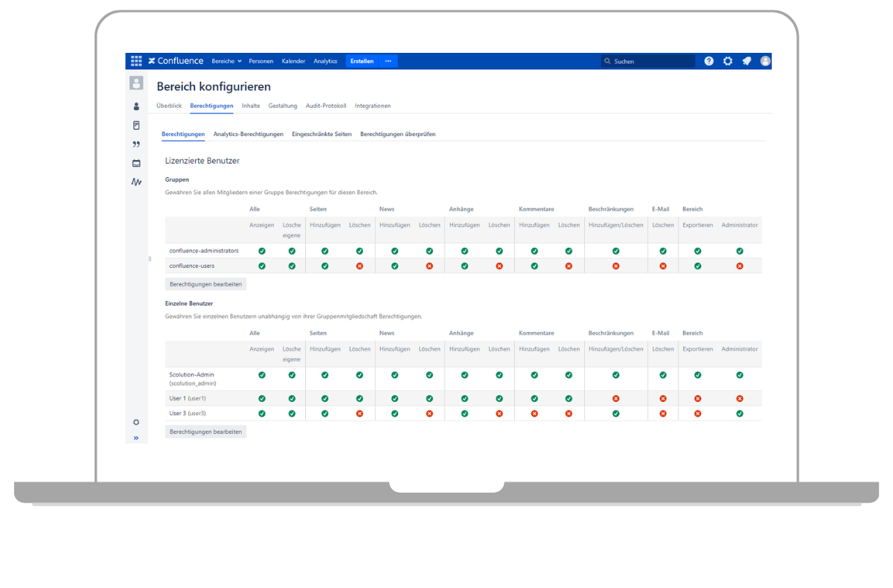Open the quotes icon in the left sidebar
893x588 pixels.
(x=136, y=144)
